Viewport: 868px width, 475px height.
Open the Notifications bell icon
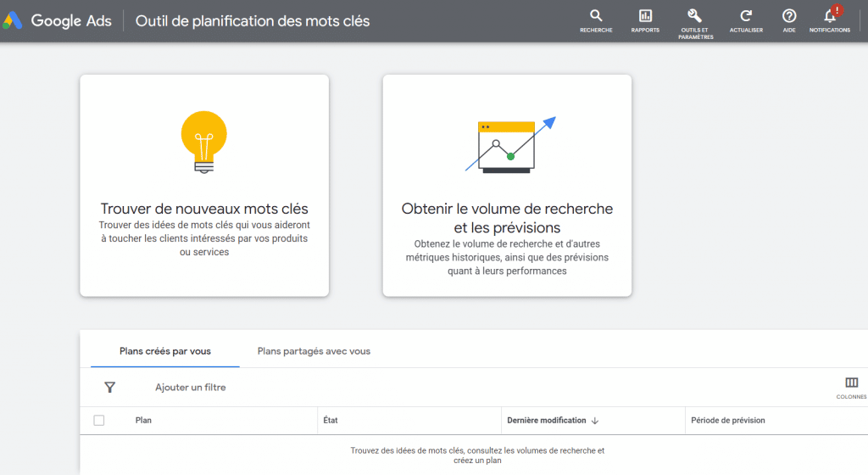point(830,16)
